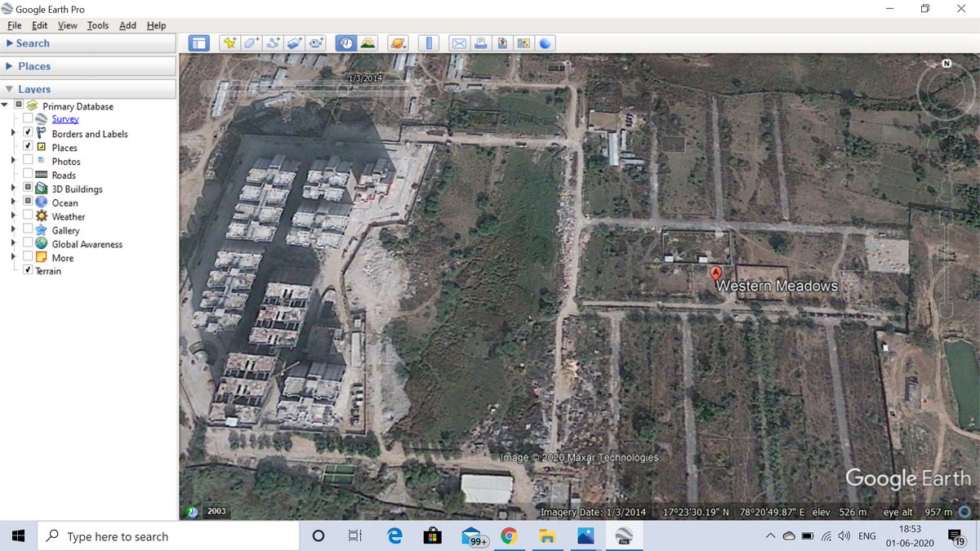Add an image overlay from toolbar
The image size is (980, 551).
click(x=296, y=43)
